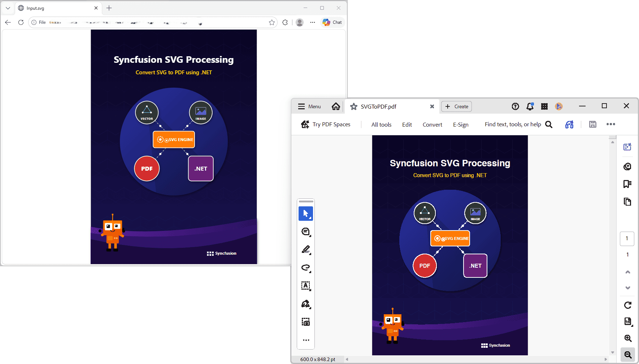Rotate the page clockwise icon
Image resolution: width=639 pixels, height=364 pixels.
pyautogui.click(x=628, y=305)
